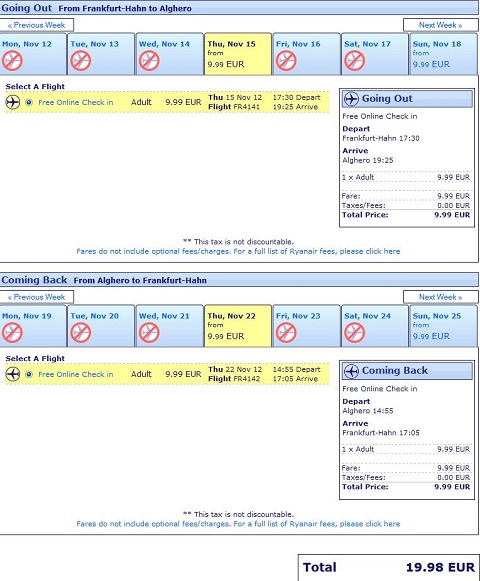This screenshot has width=480, height=581.
Task: Click 17:05 Arrive time in flight row
Action: tap(295, 379)
